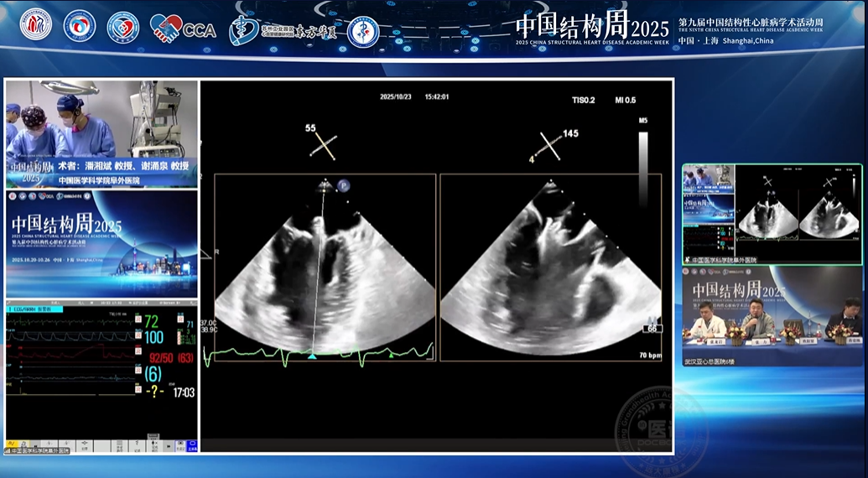Screen dimensions: 868x478
Task: Select the panel discussion video feed
Action: coord(772,315)
